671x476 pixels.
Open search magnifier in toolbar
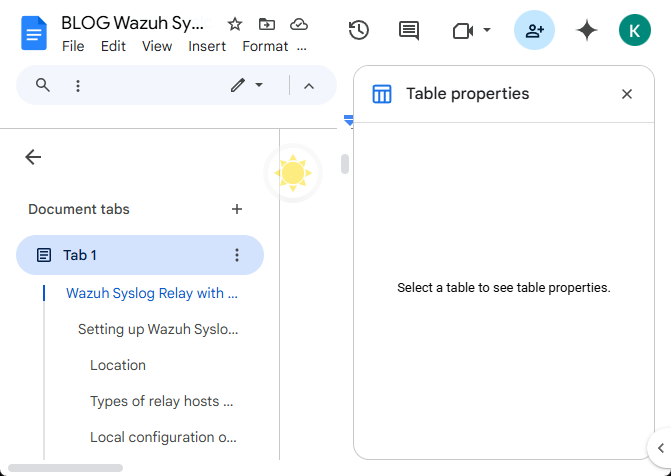click(x=42, y=85)
